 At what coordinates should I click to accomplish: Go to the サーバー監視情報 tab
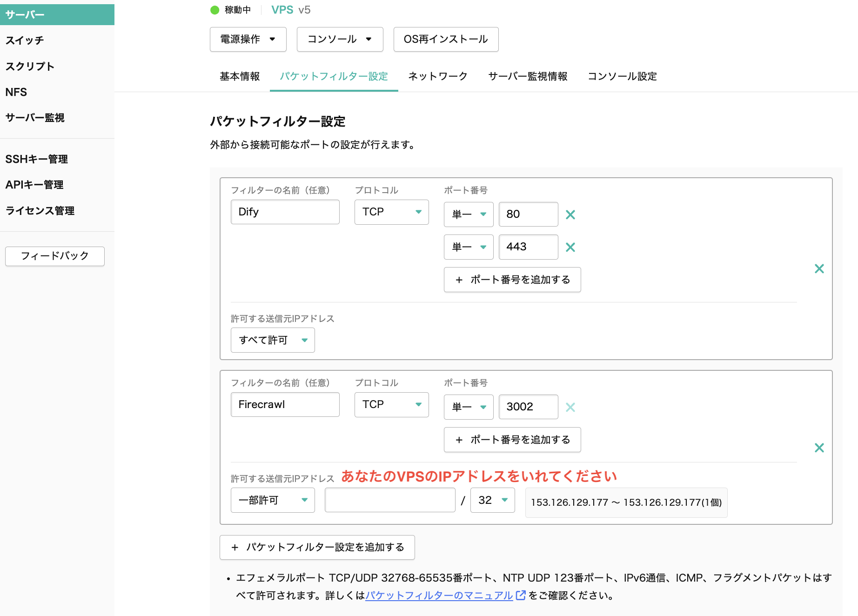[x=528, y=76]
